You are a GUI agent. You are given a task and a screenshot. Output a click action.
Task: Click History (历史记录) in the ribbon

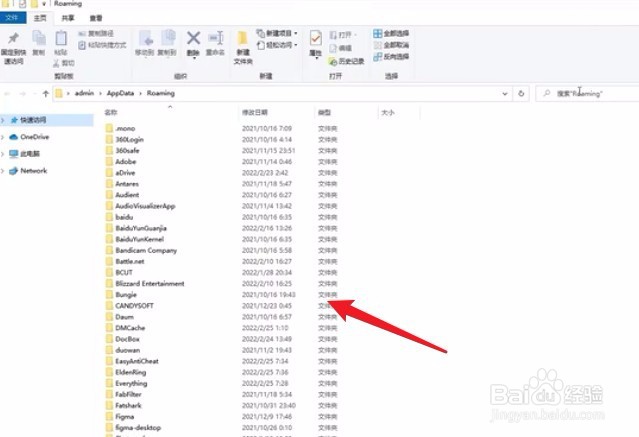coord(346,61)
